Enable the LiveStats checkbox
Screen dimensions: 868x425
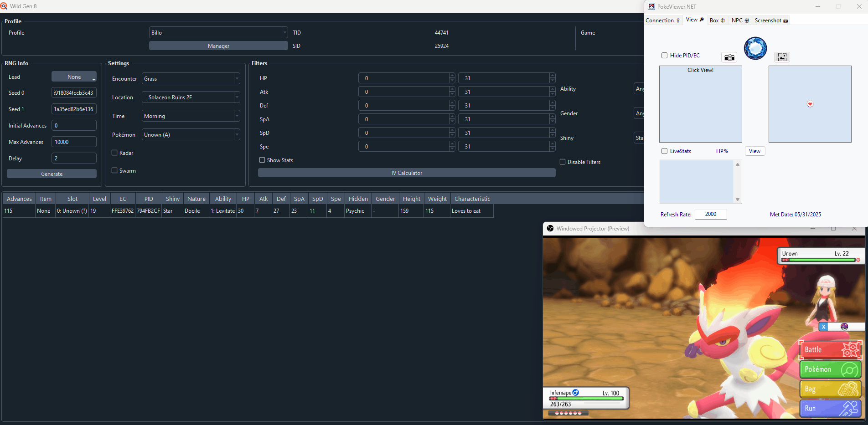665,151
